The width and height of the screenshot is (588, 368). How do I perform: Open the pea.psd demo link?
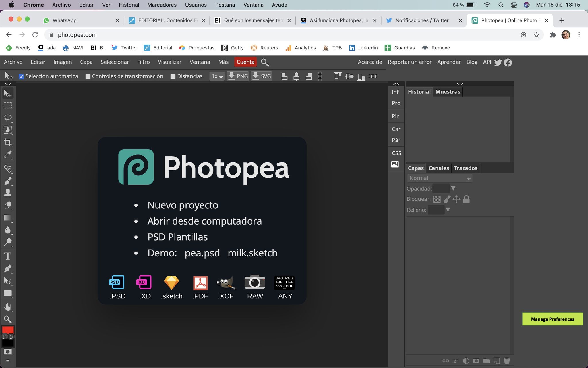202,253
